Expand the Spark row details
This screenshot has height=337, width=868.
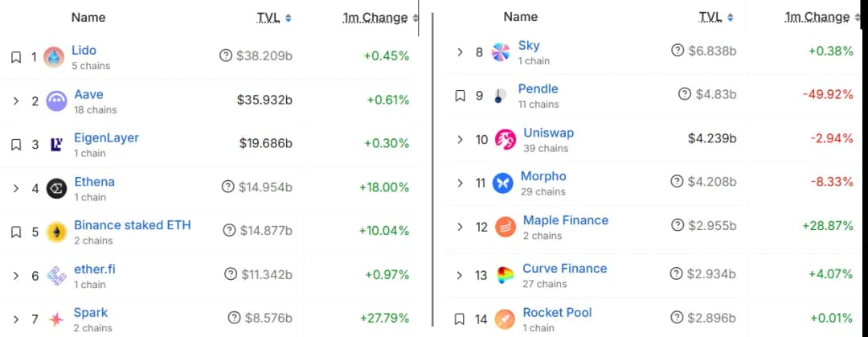coord(15,319)
